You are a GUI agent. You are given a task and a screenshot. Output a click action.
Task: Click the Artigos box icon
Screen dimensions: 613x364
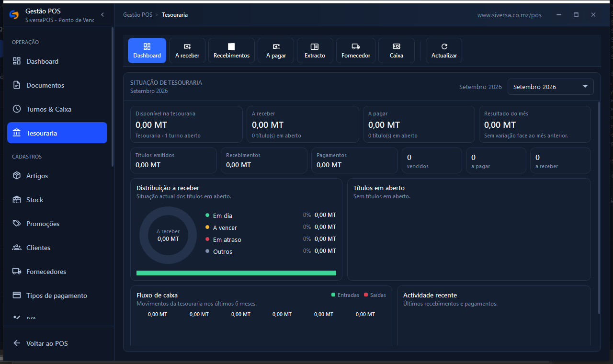pyautogui.click(x=17, y=176)
